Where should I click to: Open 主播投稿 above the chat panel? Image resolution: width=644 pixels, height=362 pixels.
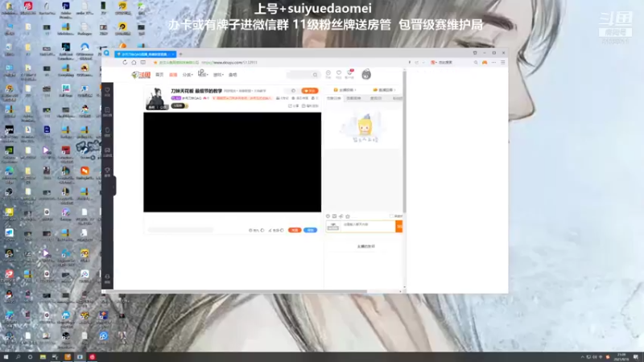click(345, 90)
